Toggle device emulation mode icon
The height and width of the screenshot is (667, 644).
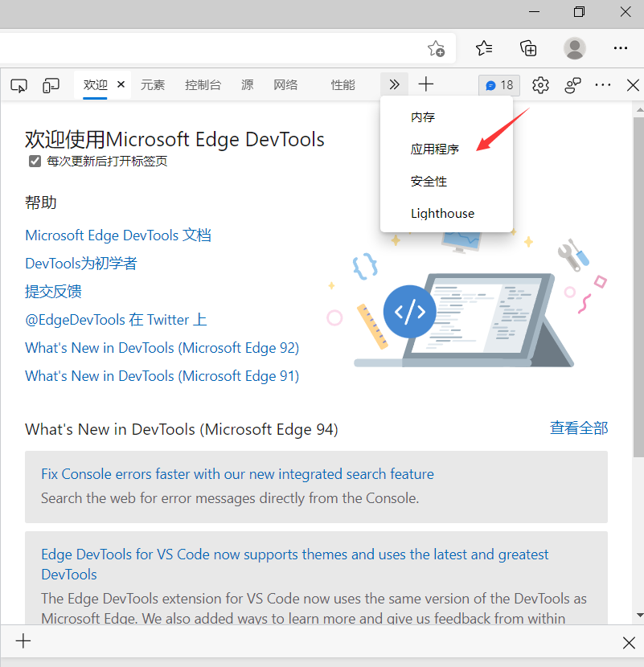[51, 85]
